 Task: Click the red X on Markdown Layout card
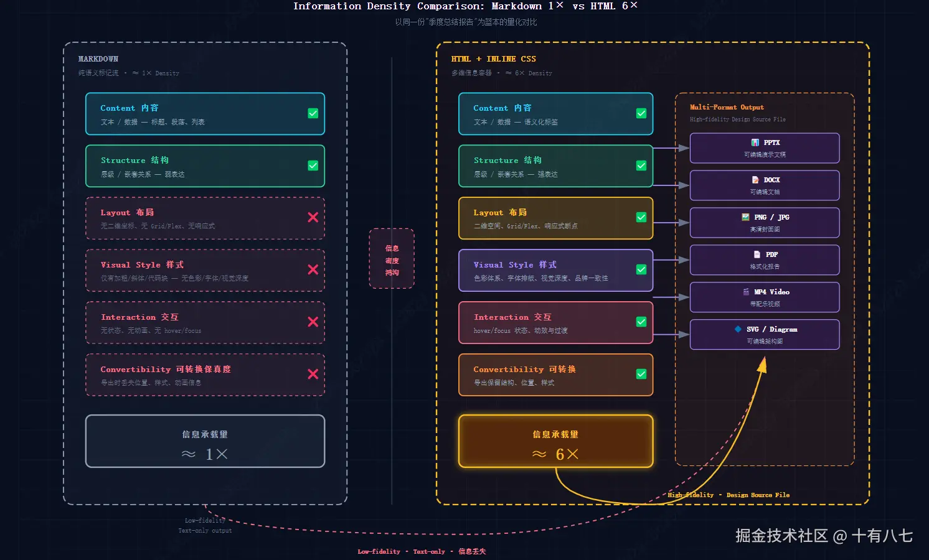[x=313, y=217]
